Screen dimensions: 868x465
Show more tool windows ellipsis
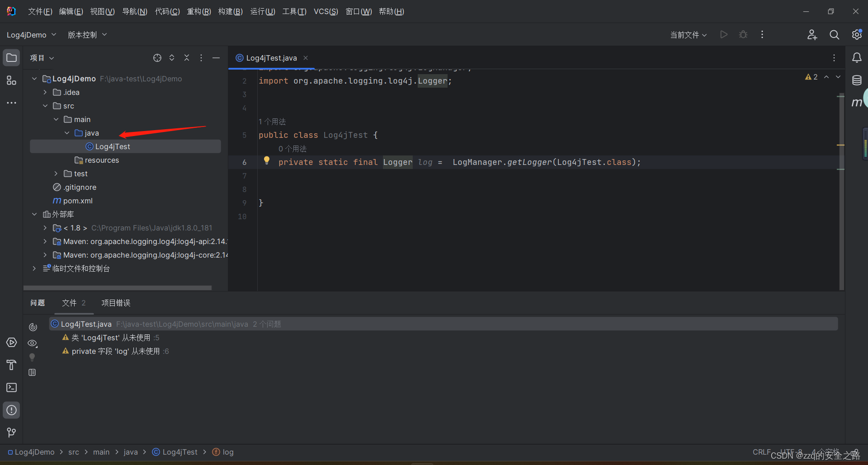[12, 103]
